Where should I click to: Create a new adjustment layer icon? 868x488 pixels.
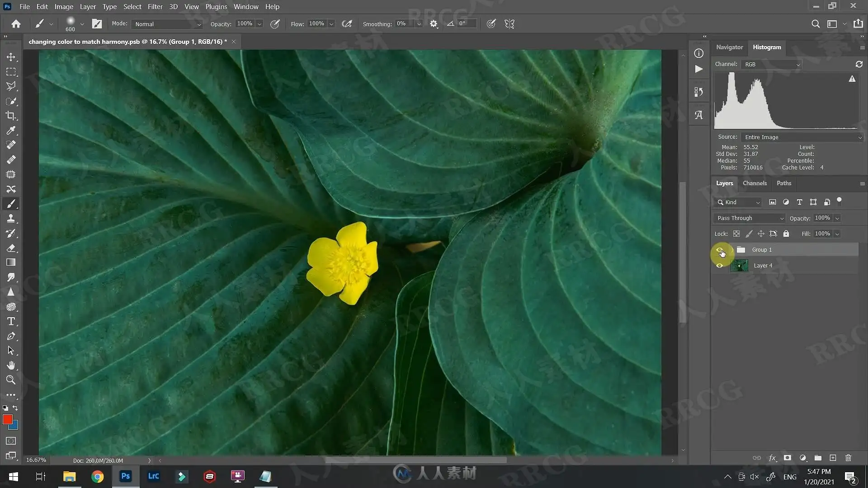(803, 458)
